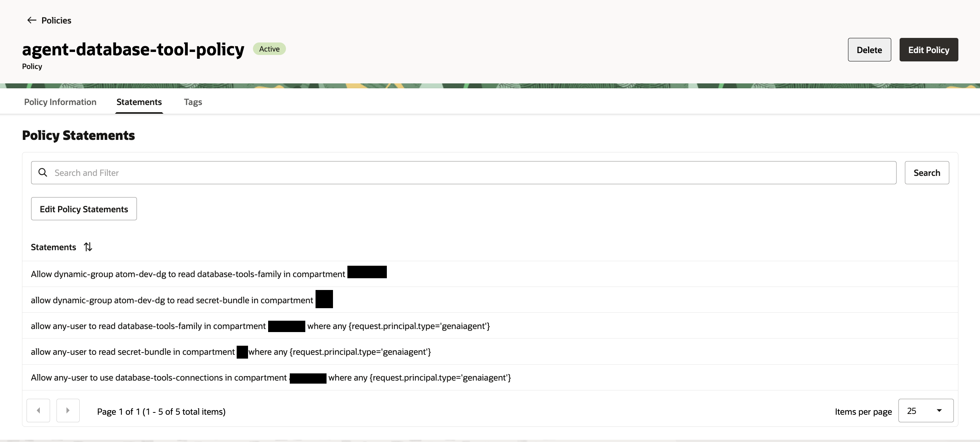Expand the items per page dropdown arrow
This screenshot has height=442, width=980.
point(939,411)
